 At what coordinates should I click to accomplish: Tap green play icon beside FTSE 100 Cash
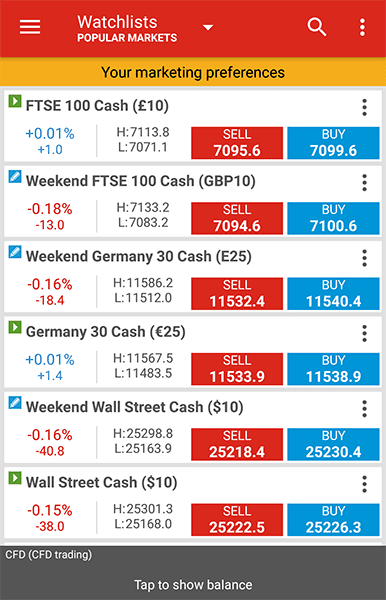point(15,101)
